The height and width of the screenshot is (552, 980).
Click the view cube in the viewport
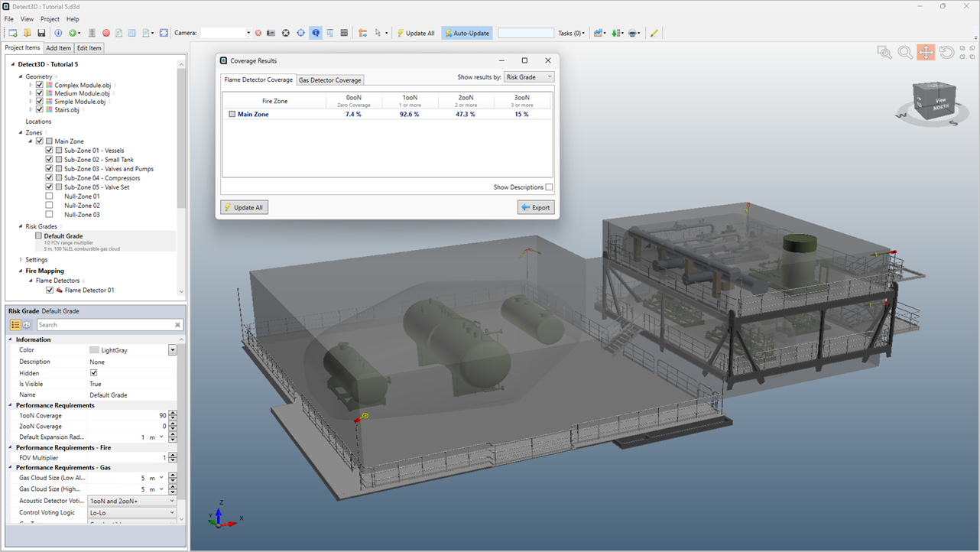click(x=933, y=101)
